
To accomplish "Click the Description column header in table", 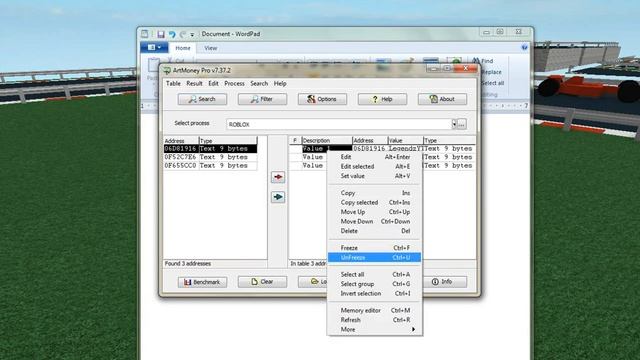I will click(x=327, y=140).
